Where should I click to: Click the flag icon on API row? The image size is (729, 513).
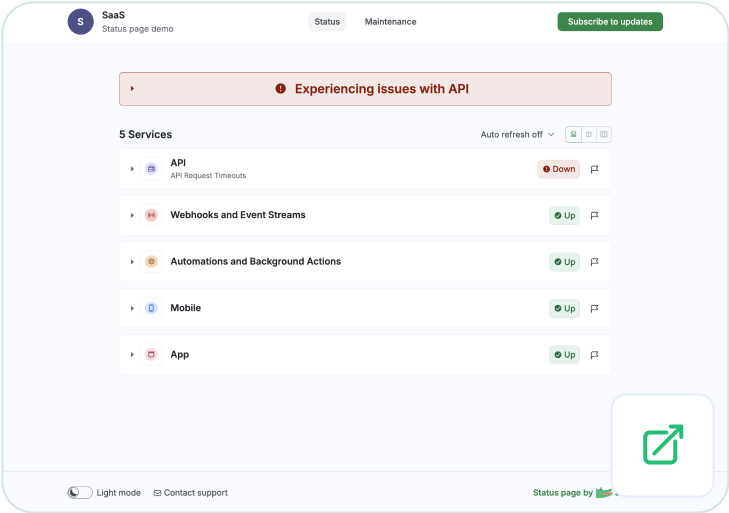point(594,169)
